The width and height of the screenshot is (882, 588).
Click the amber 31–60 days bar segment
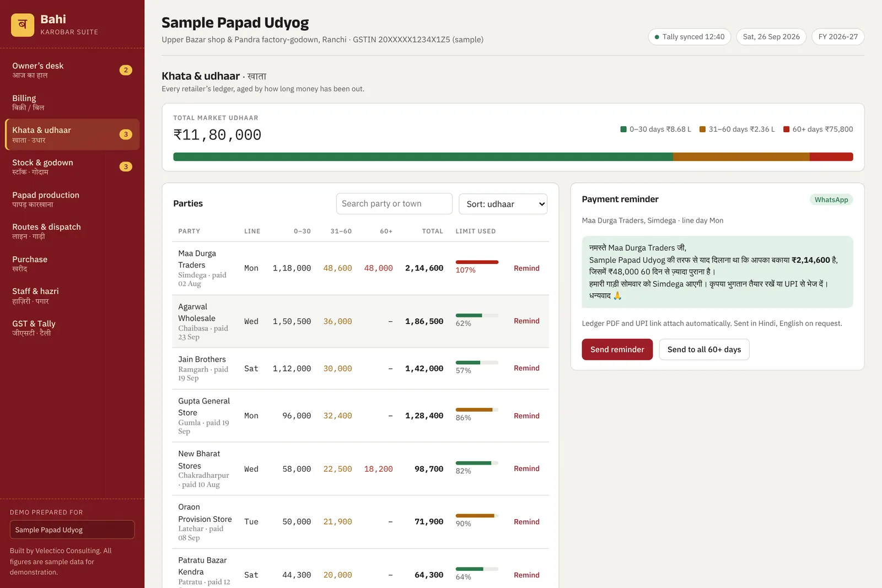(741, 157)
